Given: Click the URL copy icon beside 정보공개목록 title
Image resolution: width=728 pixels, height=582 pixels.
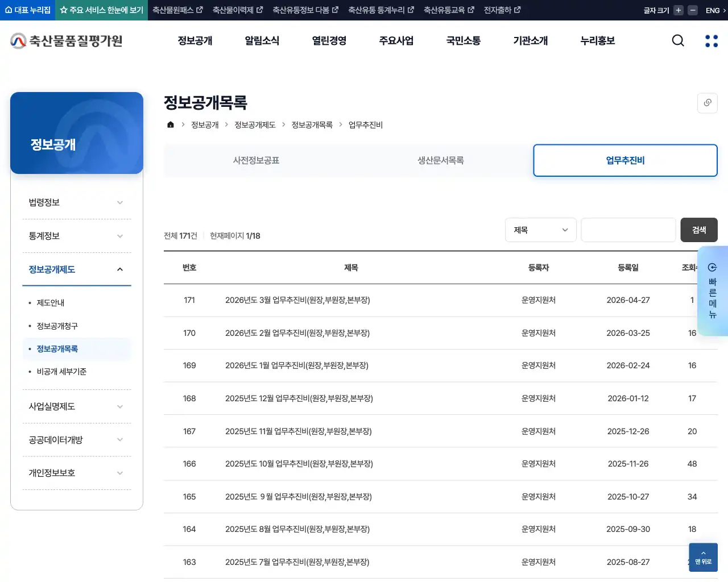Looking at the screenshot, I should coord(707,103).
